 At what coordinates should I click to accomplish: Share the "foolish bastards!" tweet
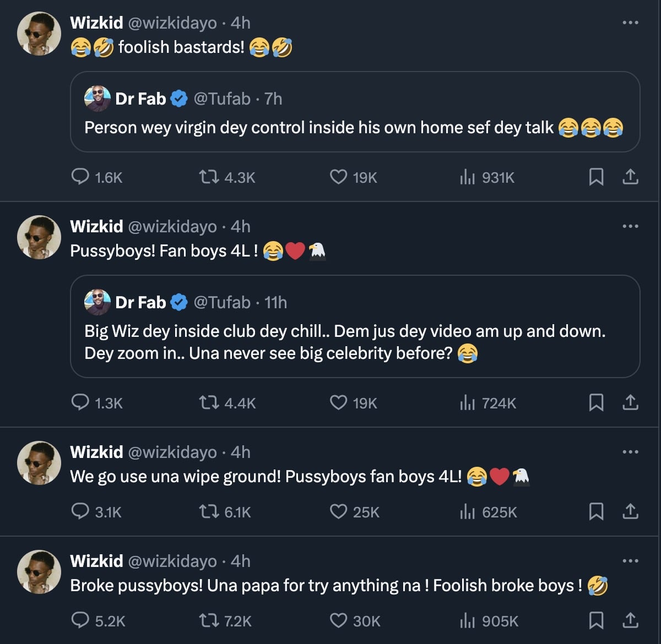(x=630, y=177)
